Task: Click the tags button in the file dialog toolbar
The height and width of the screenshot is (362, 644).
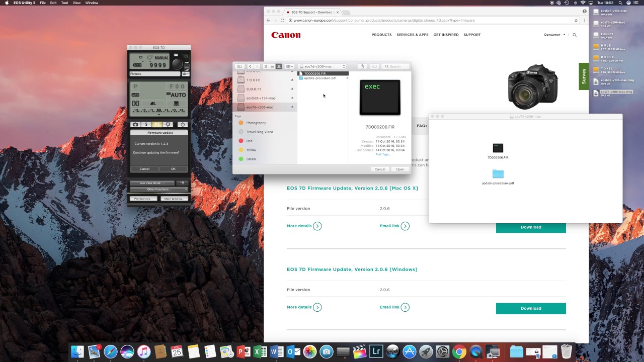Action: click(374, 66)
